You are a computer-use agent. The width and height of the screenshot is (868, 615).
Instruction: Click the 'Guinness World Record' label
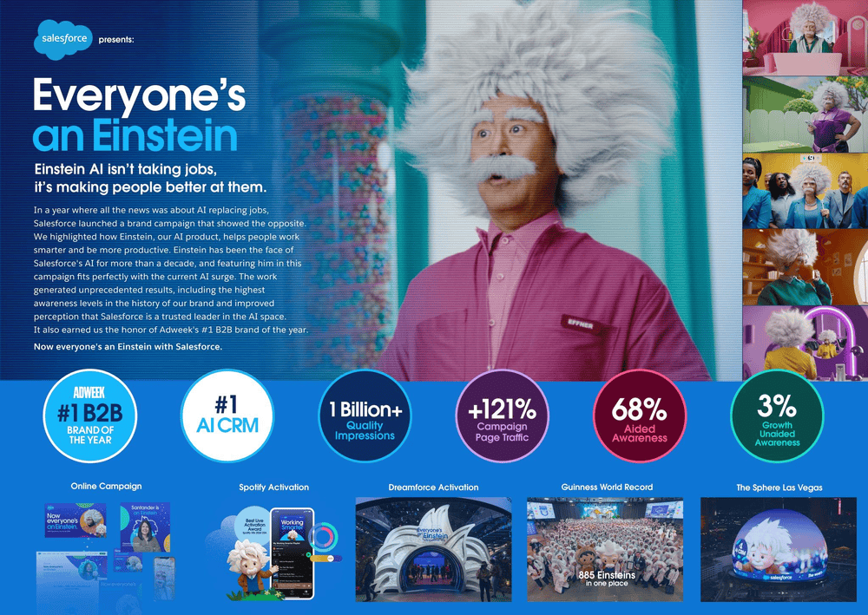[607, 487]
